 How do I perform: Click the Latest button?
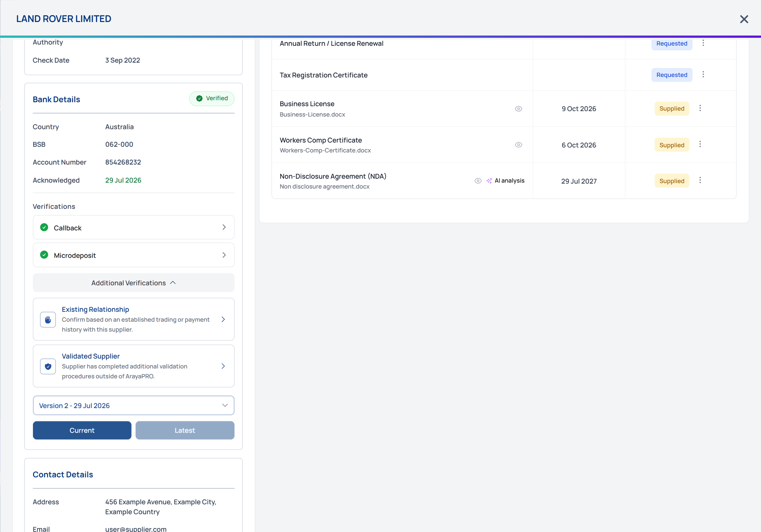pos(185,430)
